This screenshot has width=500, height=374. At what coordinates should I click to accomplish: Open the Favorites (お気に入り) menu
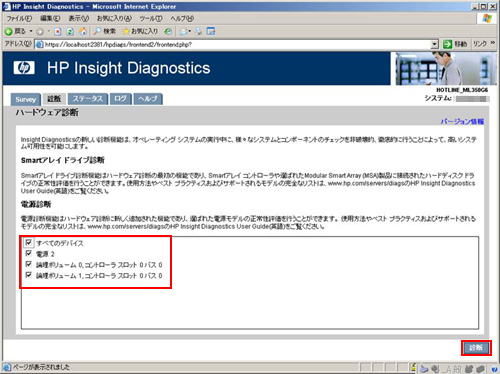click(x=114, y=18)
